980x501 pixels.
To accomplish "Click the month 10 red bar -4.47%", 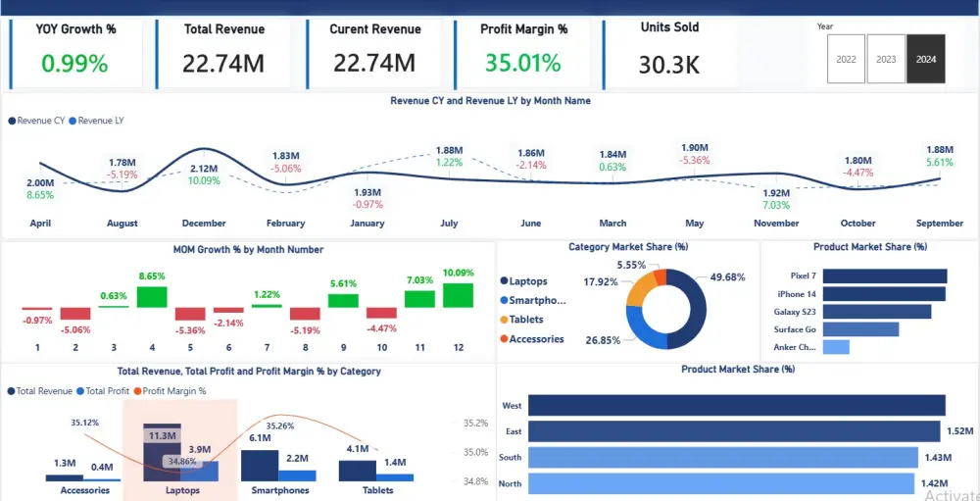I will [381, 313].
